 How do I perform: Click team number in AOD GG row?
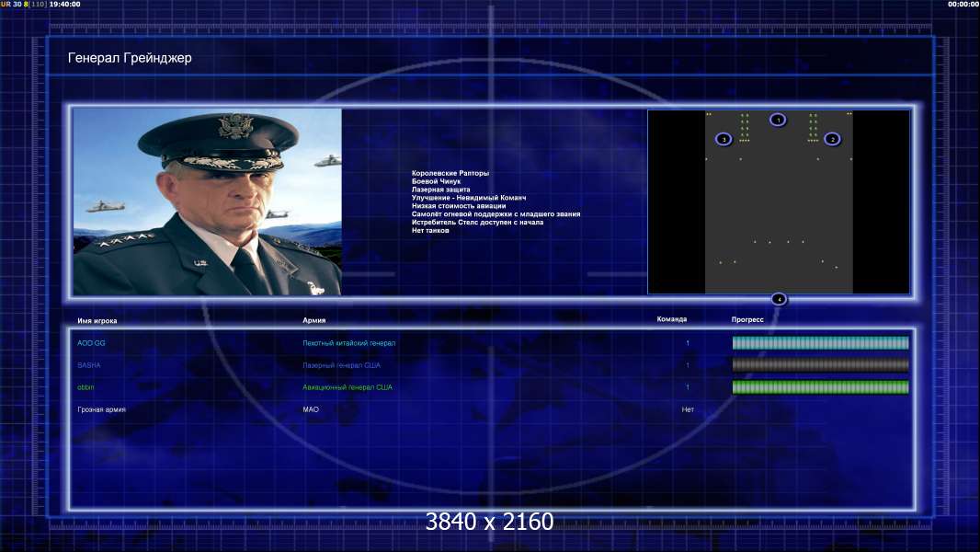tap(688, 343)
